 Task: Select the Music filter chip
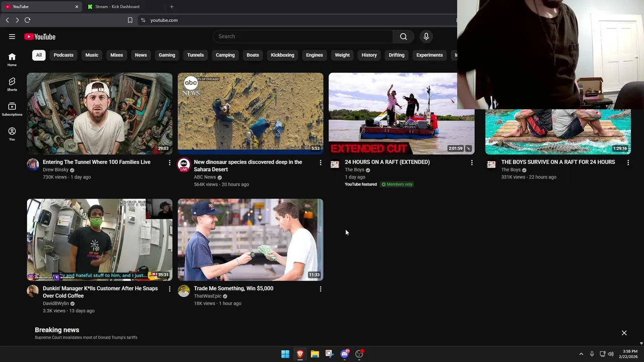point(92,55)
